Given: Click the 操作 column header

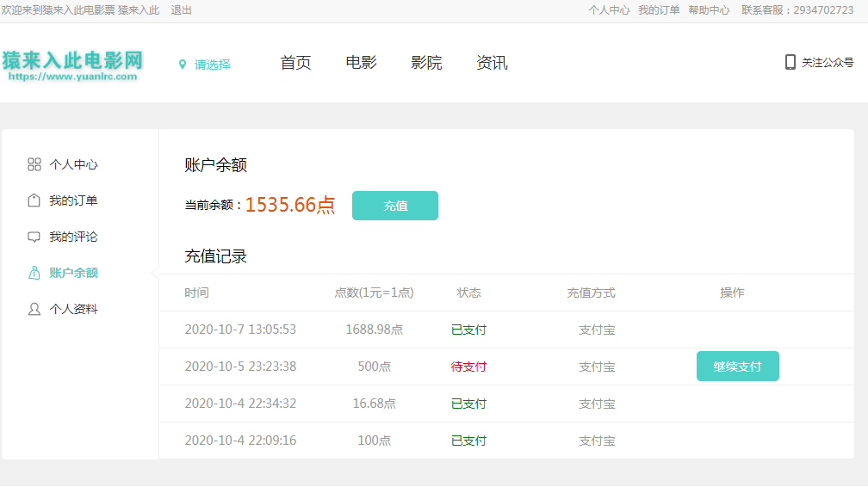Looking at the screenshot, I should click(x=732, y=293).
